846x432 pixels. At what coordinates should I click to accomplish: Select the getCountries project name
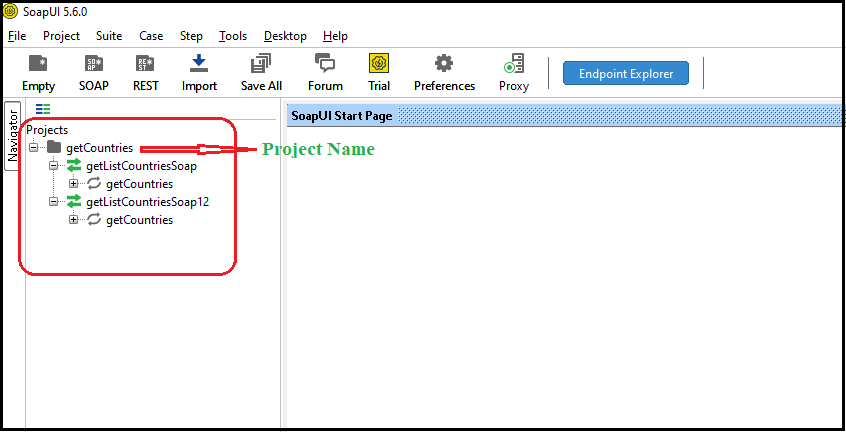99,148
